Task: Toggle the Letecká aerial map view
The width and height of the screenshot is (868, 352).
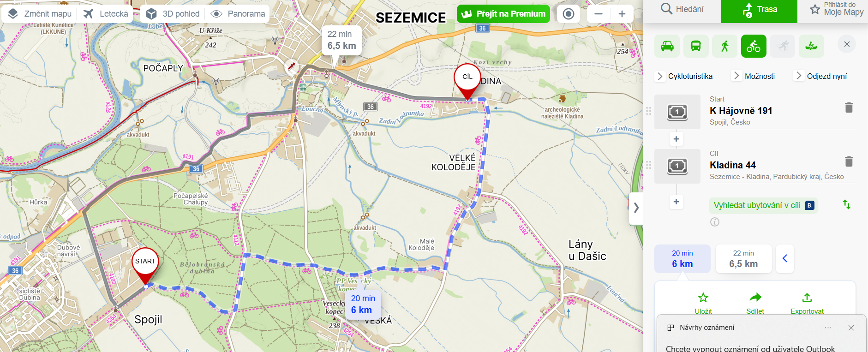Action: pyautogui.click(x=106, y=14)
